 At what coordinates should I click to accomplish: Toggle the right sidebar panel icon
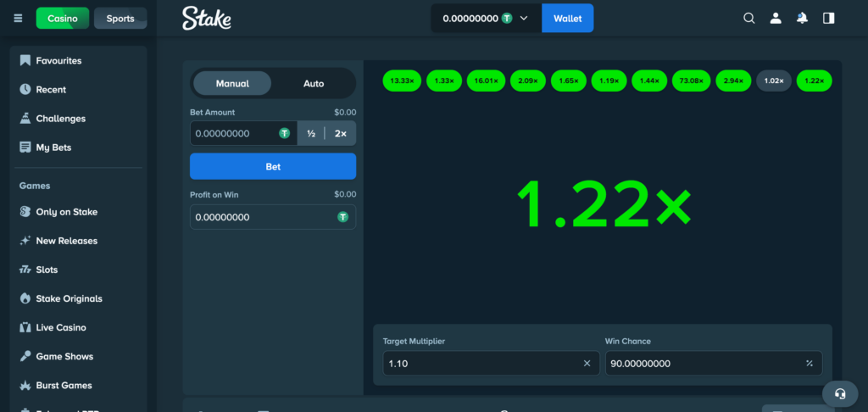[828, 18]
